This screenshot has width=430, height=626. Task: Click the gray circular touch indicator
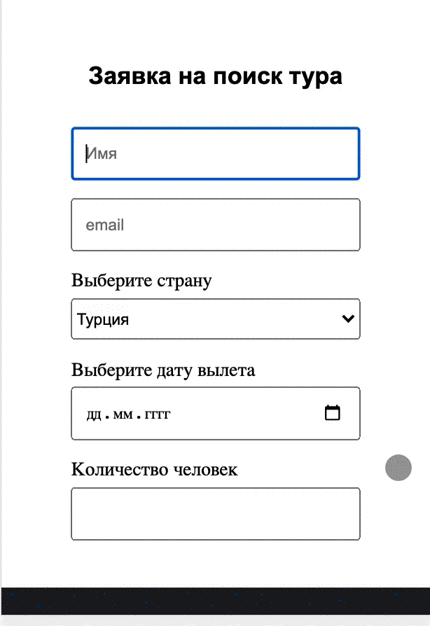tap(398, 468)
